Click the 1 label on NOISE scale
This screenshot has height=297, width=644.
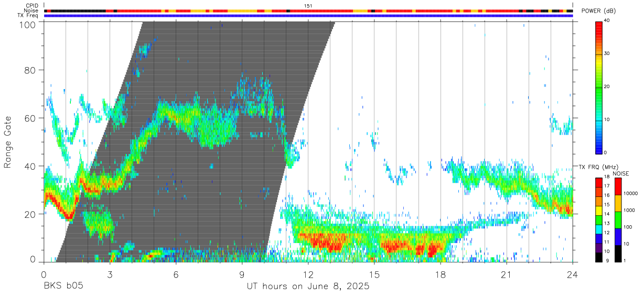tap(624, 260)
